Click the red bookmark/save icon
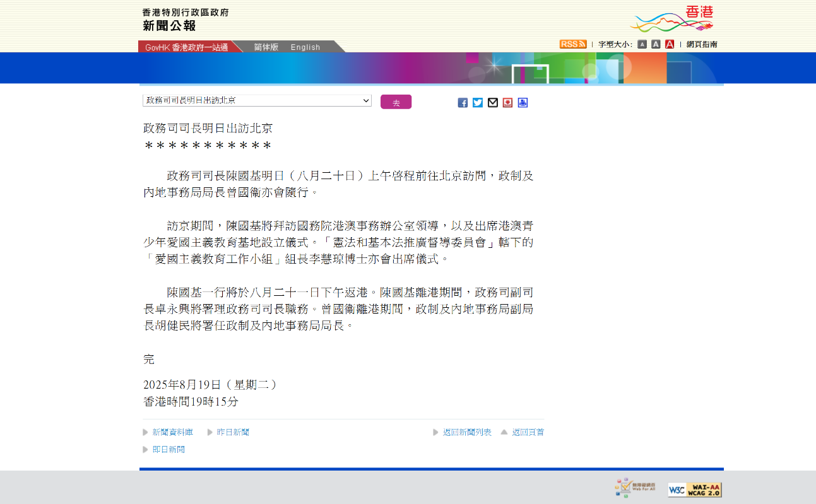The width and height of the screenshot is (816, 504). click(507, 103)
